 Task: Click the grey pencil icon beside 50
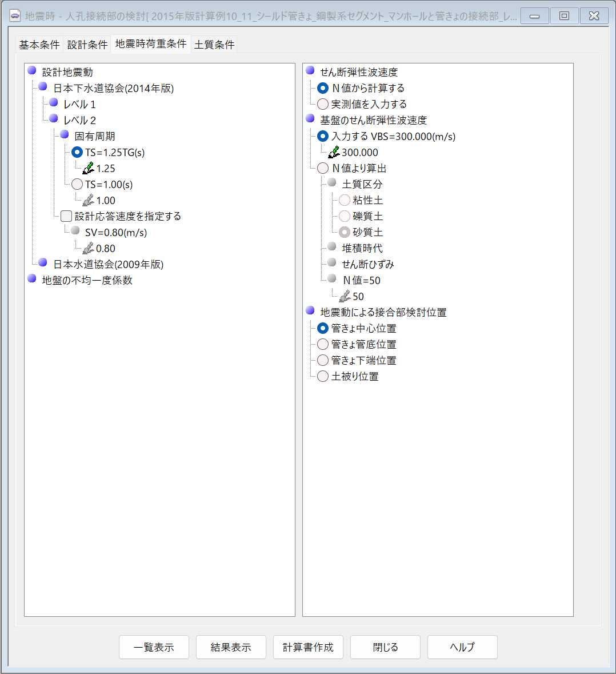(345, 297)
